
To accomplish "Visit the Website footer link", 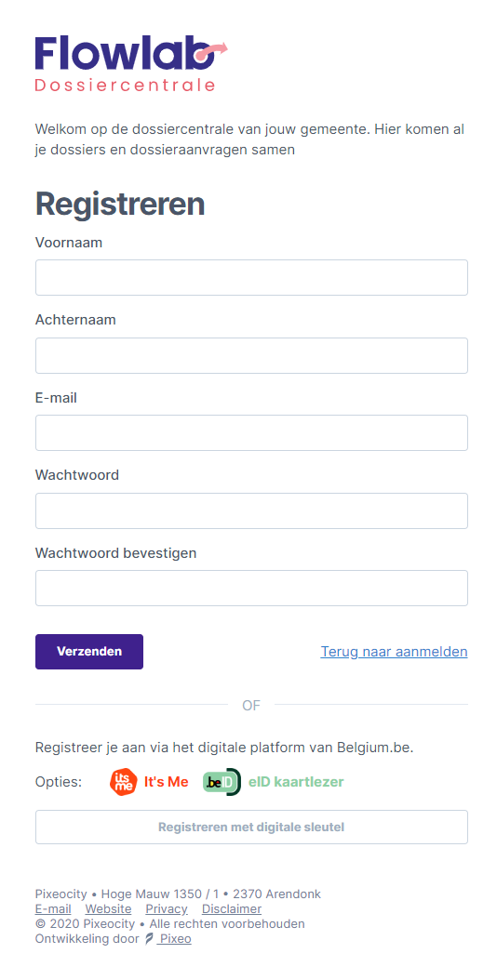I will point(108,908).
